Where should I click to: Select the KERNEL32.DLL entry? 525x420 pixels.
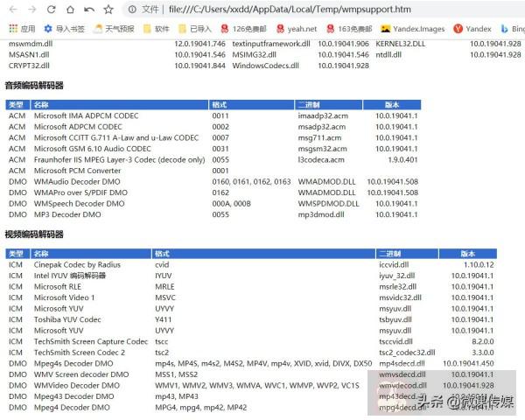pyautogui.click(x=401, y=44)
